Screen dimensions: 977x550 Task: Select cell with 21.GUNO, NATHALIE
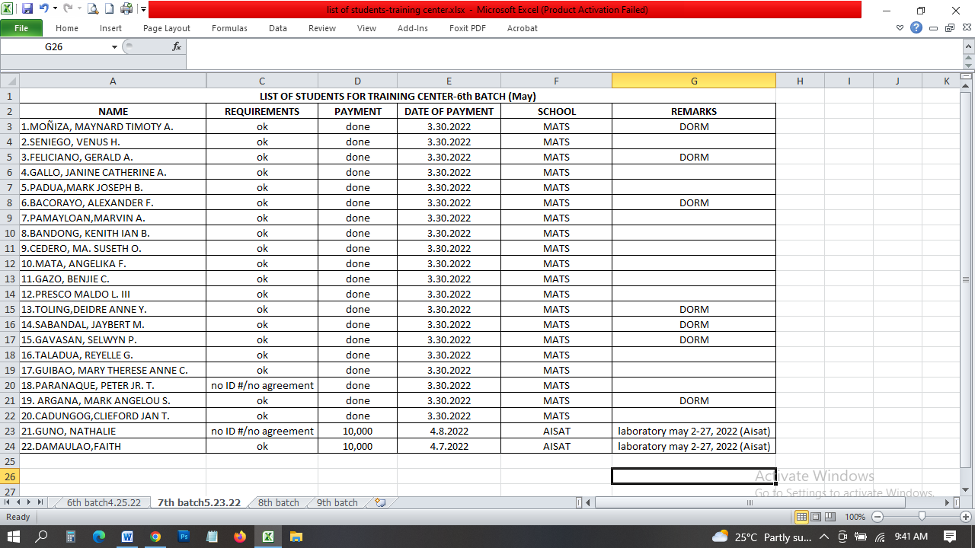113,431
